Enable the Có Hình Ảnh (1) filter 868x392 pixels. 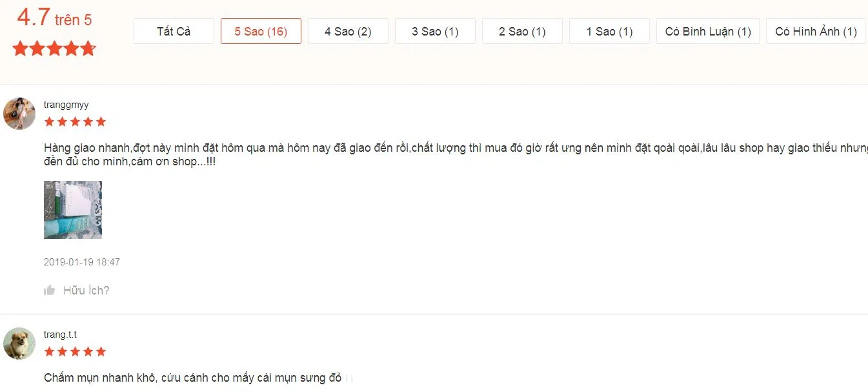pos(815,30)
